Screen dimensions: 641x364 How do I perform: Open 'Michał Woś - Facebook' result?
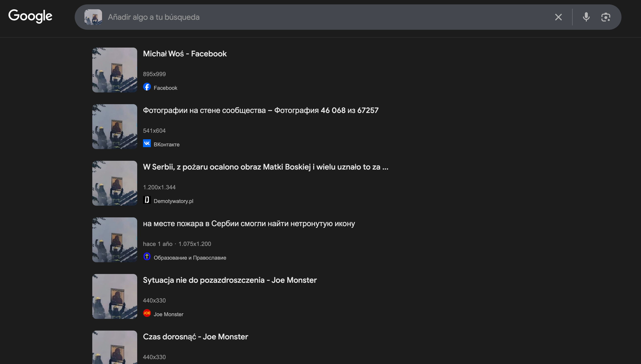tap(185, 54)
